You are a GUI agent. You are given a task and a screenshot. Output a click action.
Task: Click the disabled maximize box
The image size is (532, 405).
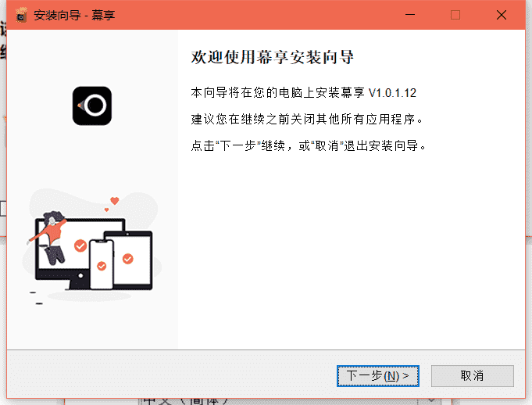455,15
